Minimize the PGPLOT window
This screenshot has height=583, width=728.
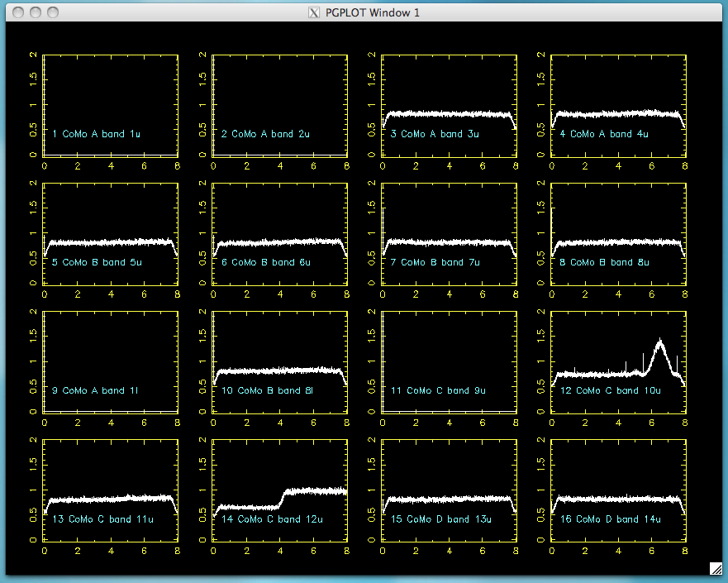[x=35, y=12]
